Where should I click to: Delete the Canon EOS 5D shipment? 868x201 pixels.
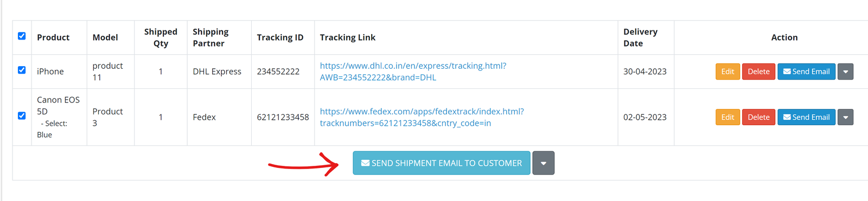[x=758, y=117]
